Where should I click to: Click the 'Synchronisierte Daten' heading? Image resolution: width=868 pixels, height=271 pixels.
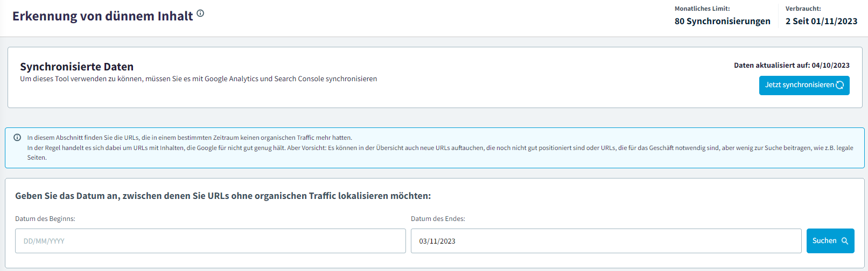(x=76, y=67)
